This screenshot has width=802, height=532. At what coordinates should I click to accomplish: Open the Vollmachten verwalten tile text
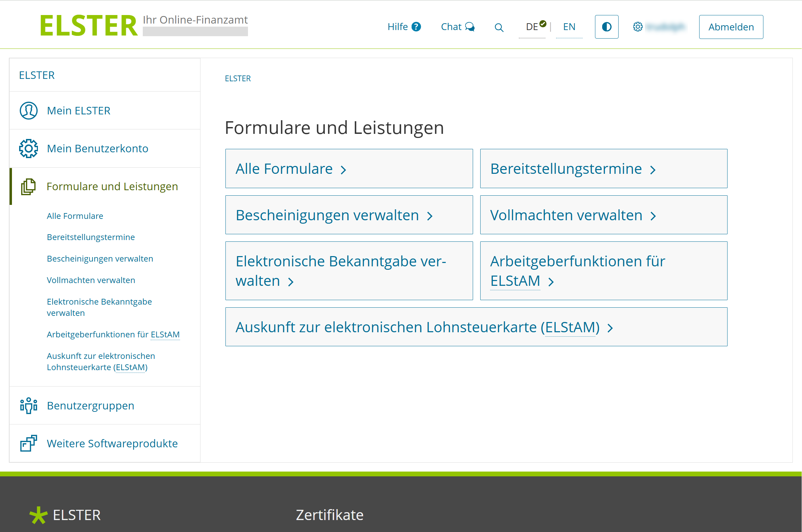(x=566, y=215)
